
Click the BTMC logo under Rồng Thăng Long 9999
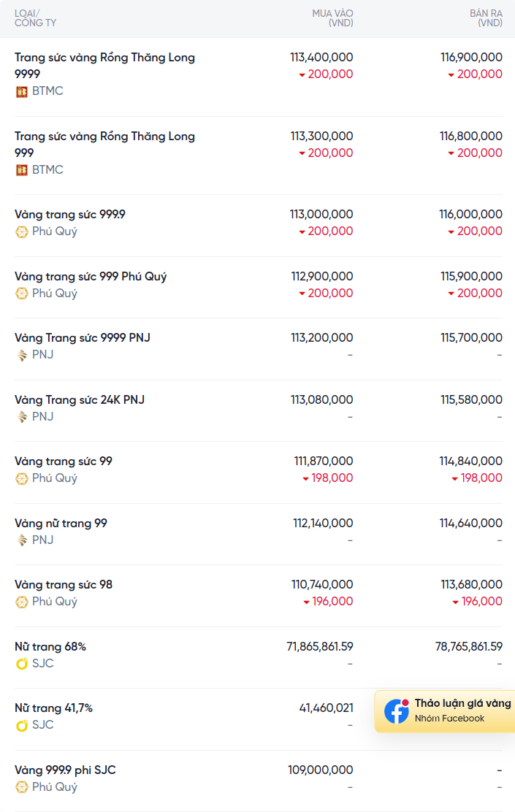coord(21,92)
